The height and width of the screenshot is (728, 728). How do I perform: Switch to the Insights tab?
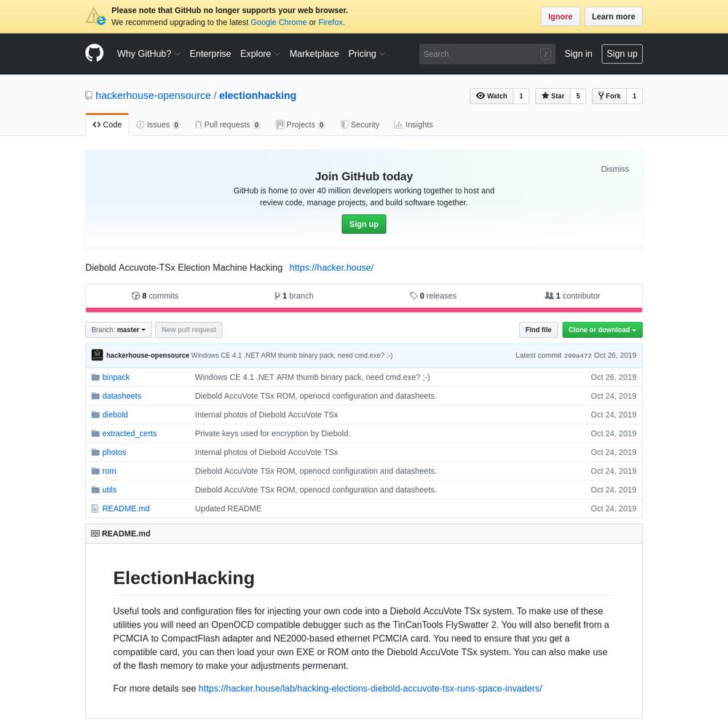coord(414,125)
